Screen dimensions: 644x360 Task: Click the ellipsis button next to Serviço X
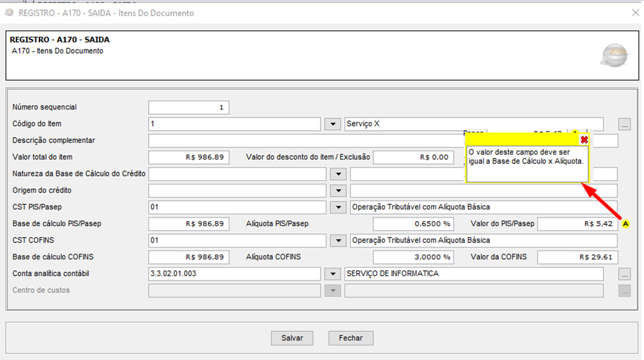coord(625,124)
